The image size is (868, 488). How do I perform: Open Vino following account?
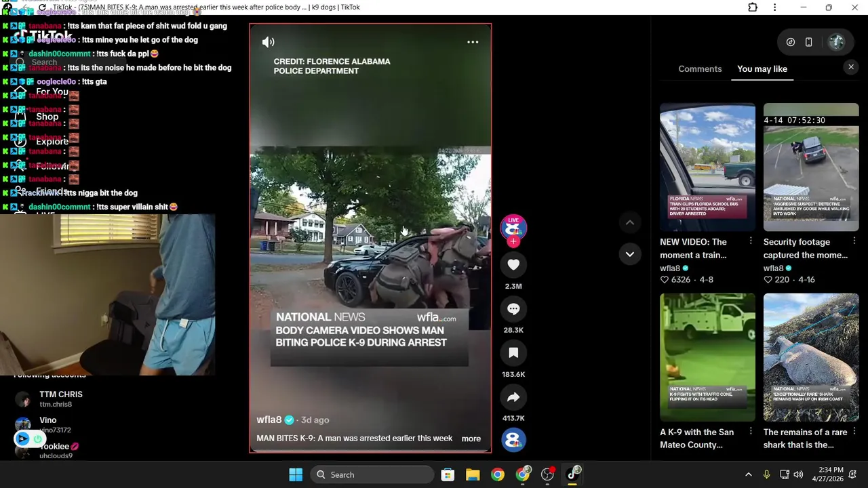coord(47,424)
